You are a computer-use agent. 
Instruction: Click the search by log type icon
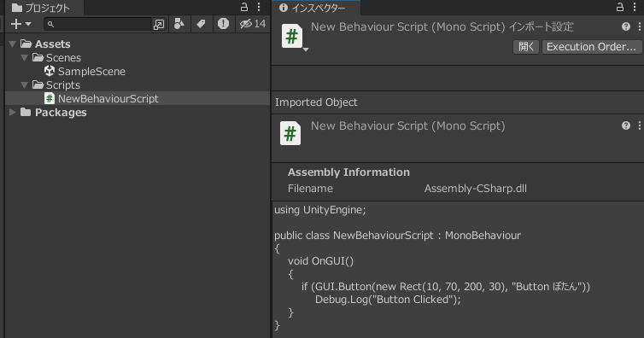[x=223, y=24]
